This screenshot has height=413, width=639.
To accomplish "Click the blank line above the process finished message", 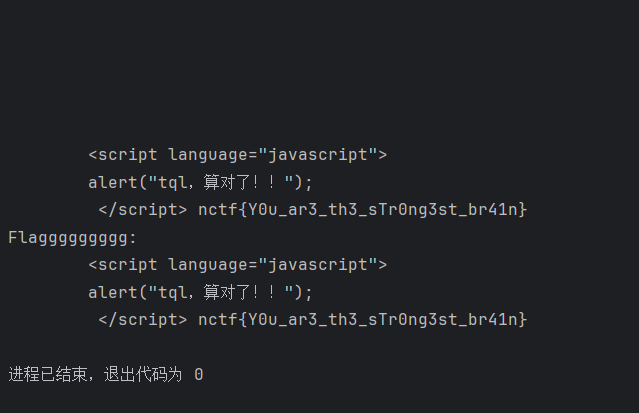I will (x=320, y=347).
